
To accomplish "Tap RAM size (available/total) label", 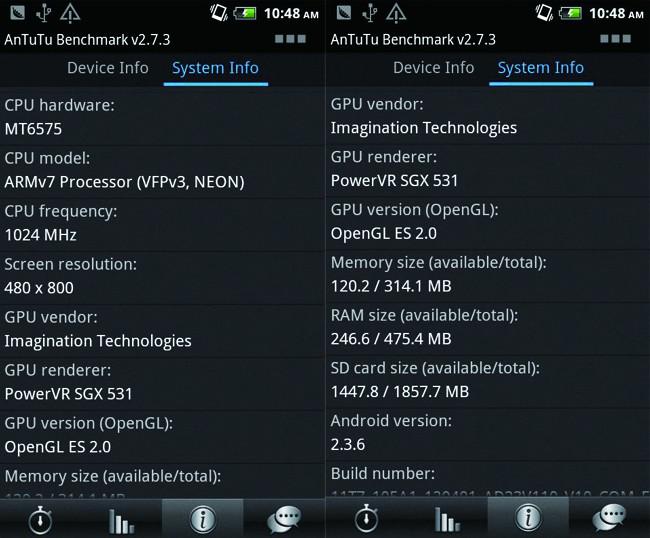I will 424,315.
